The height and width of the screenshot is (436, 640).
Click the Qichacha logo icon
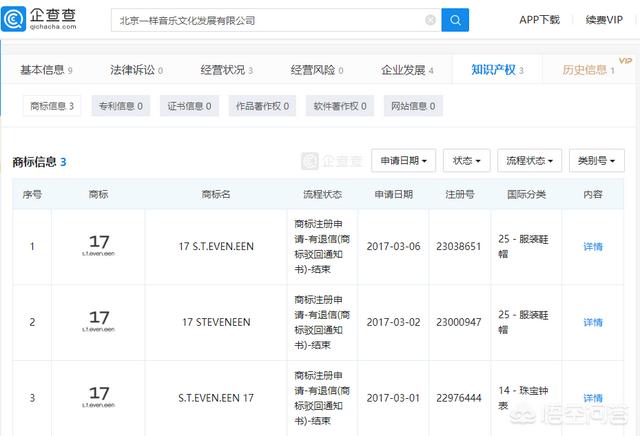[14, 19]
